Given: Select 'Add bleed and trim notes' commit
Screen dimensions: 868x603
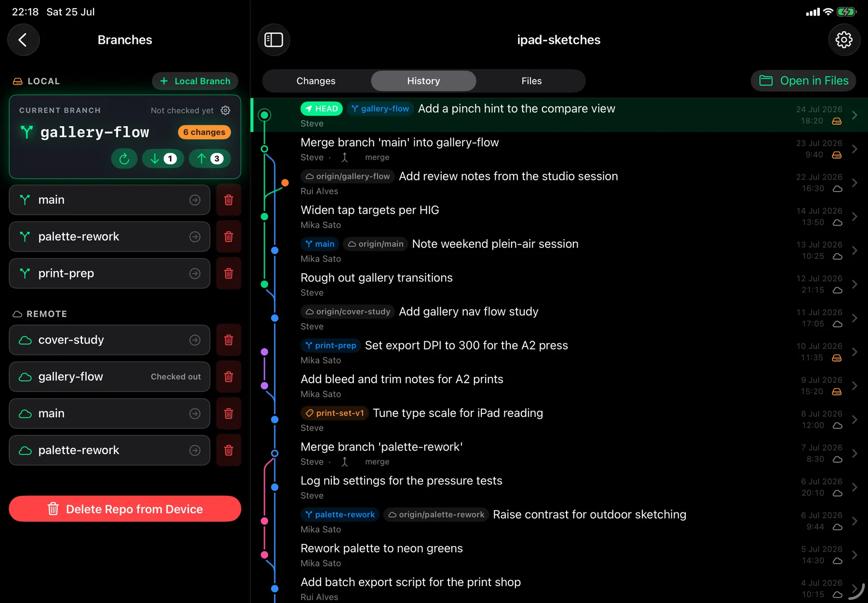Looking at the screenshot, I should 559,386.
